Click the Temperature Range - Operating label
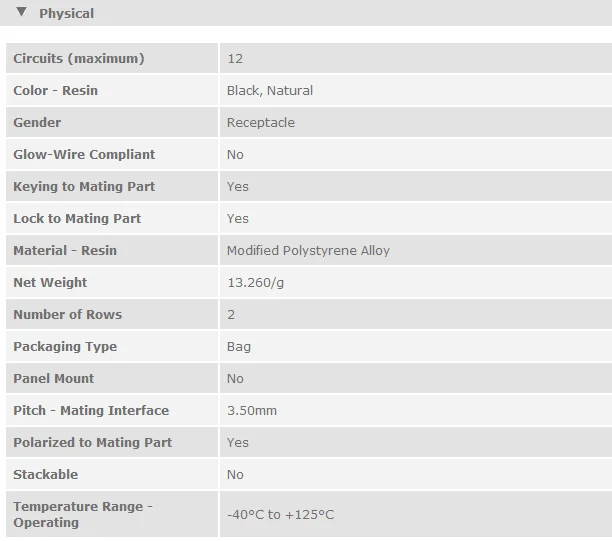This screenshot has height=541, width=612. [83, 514]
